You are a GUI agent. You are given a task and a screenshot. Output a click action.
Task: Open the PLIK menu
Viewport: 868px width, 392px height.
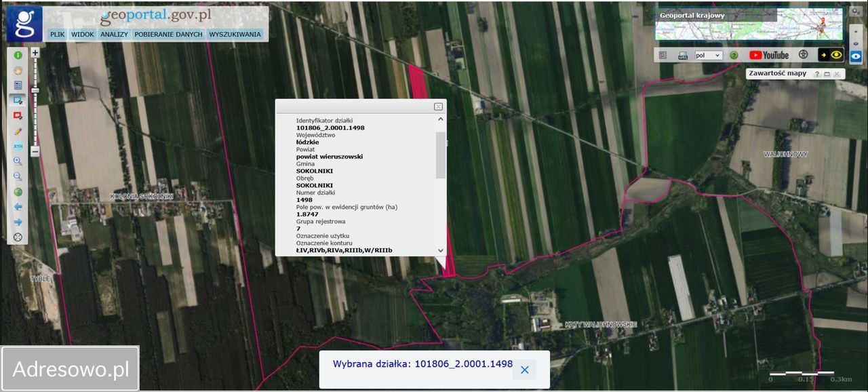coord(57,34)
